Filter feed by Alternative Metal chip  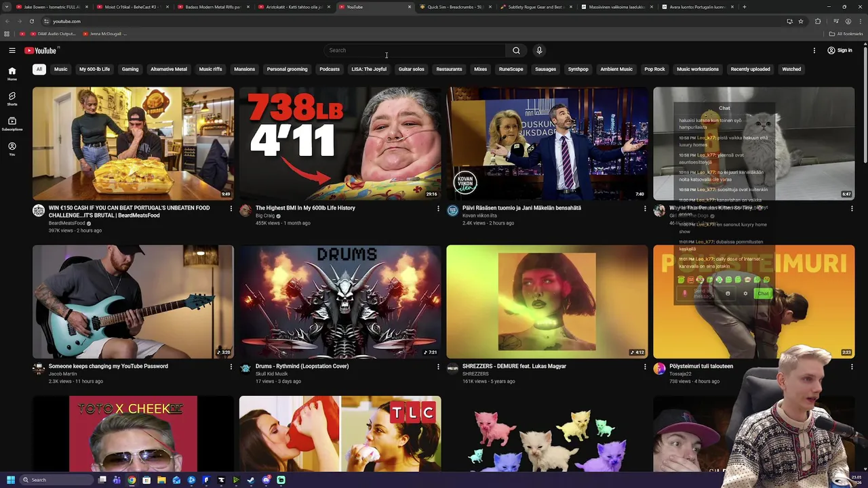169,69
